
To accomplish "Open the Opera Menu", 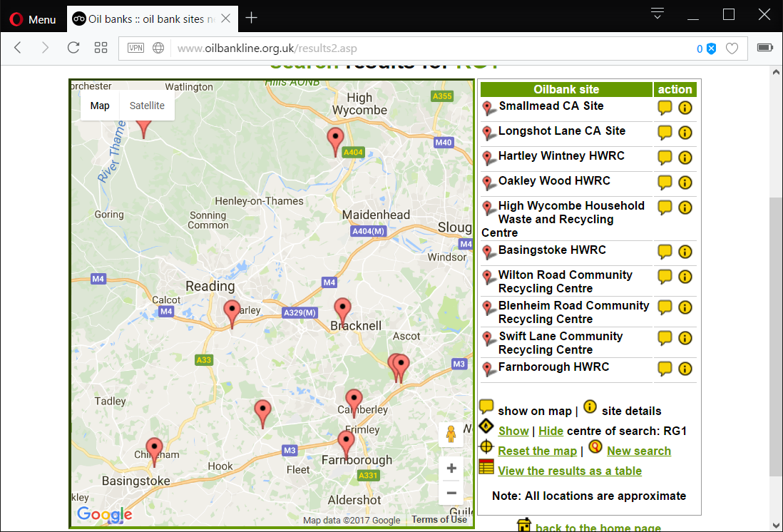I will pyautogui.click(x=33, y=19).
